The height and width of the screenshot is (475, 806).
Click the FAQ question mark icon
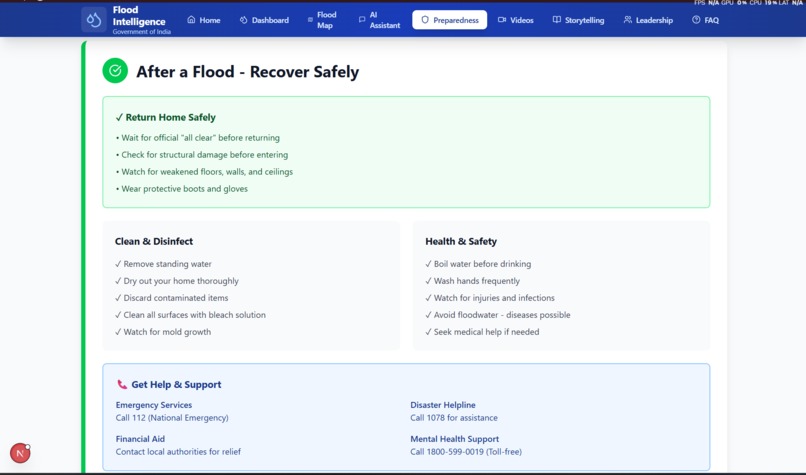(x=696, y=20)
